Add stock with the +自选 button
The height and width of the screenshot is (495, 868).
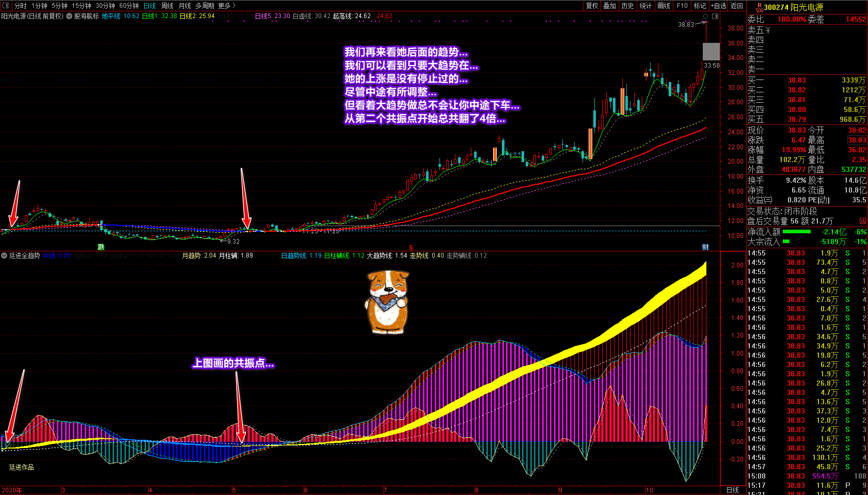pos(718,6)
